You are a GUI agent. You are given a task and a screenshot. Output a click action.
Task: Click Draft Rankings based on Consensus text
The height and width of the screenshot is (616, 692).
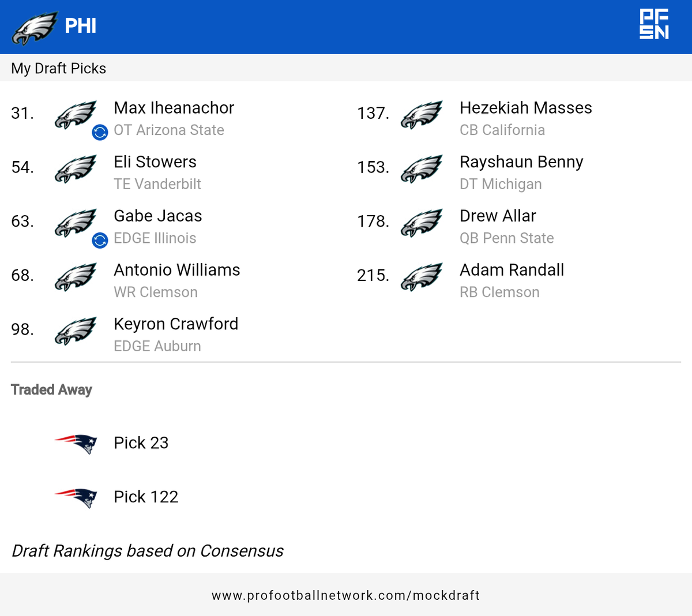[148, 551]
